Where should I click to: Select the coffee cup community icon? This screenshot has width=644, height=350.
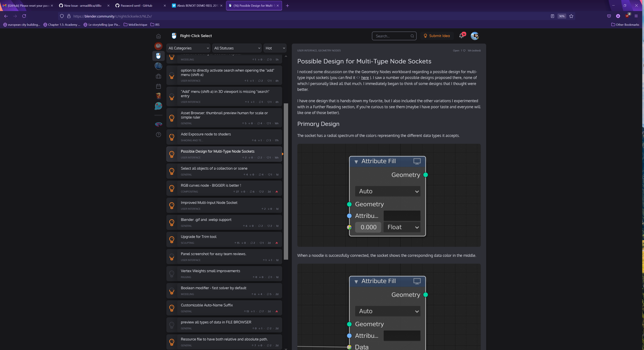[x=159, y=46]
